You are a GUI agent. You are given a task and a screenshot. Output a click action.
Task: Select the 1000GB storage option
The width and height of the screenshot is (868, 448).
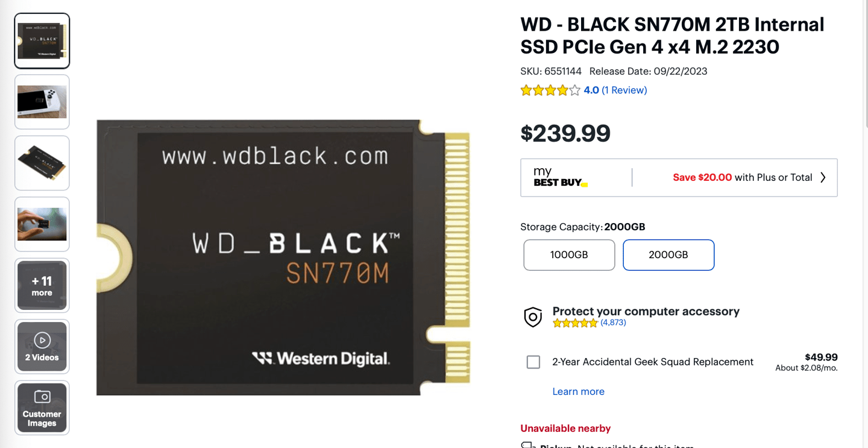tap(568, 254)
